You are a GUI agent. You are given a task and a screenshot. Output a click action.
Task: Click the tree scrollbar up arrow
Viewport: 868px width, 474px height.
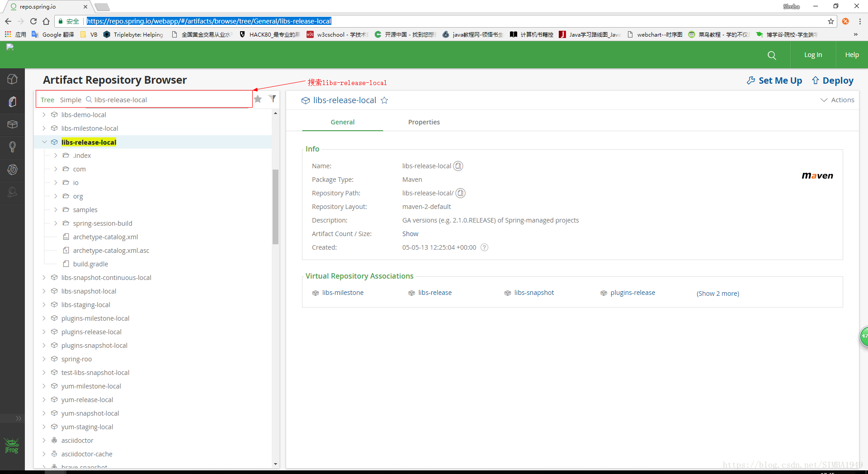tap(275, 113)
